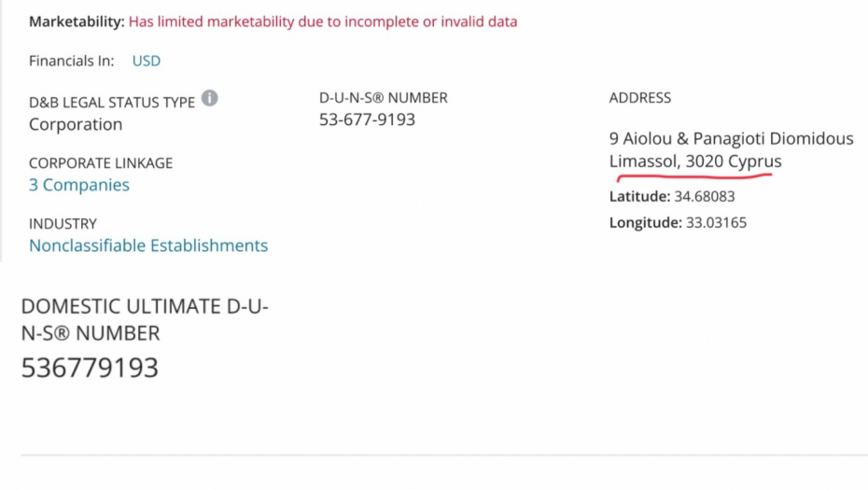
Task: Click the Marketability label
Action: (76, 21)
